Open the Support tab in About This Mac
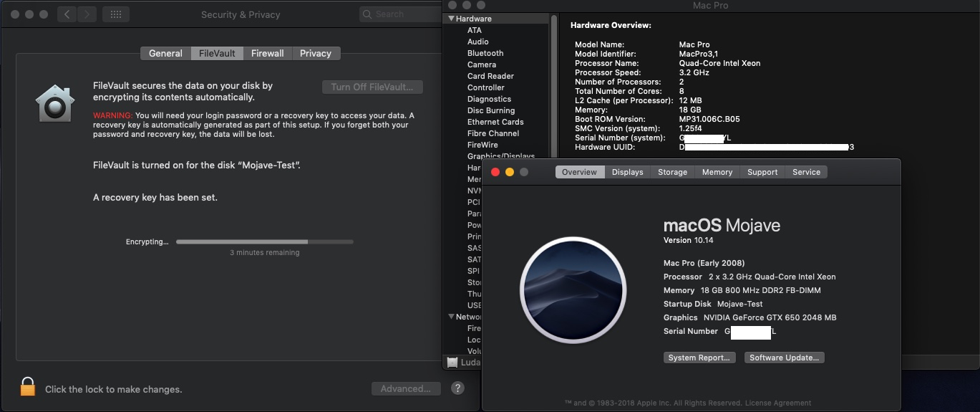The height and width of the screenshot is (412, 980). click(762, 172)
